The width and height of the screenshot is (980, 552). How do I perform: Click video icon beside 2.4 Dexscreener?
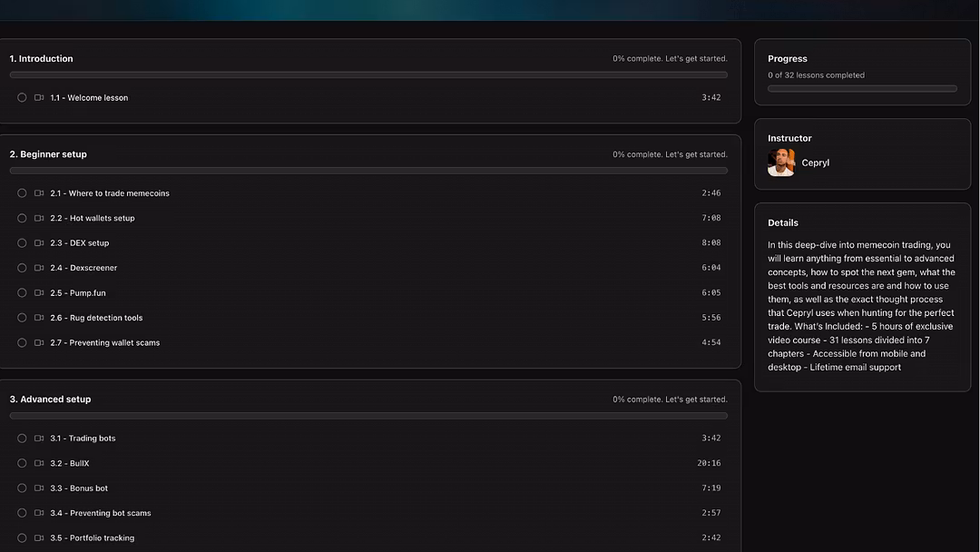[39, 268]
